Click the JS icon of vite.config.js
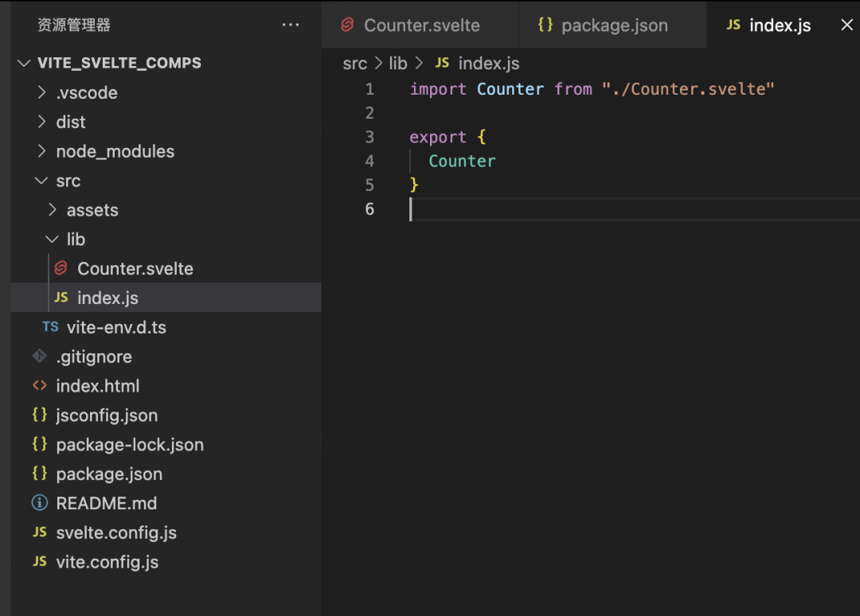This screenshot has height=616, width=860. 40,561
